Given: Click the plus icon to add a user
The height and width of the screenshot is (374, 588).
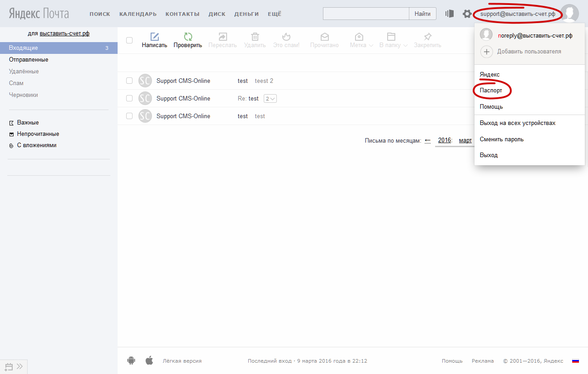Looking at the screenshot, I should pyautogui.click(x=486, y=52).
